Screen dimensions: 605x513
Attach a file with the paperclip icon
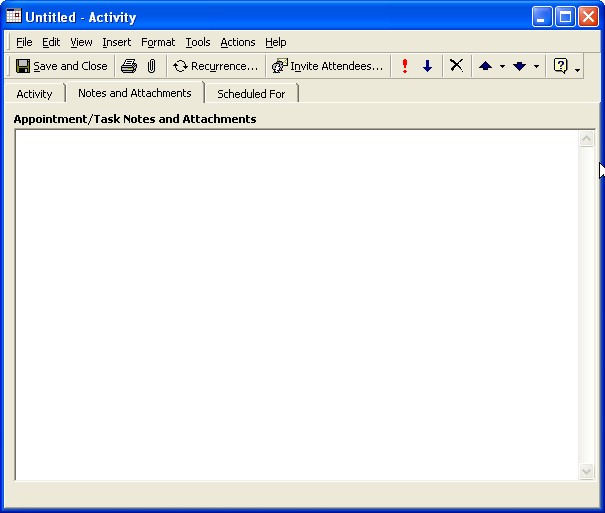[x=151, y=66]
